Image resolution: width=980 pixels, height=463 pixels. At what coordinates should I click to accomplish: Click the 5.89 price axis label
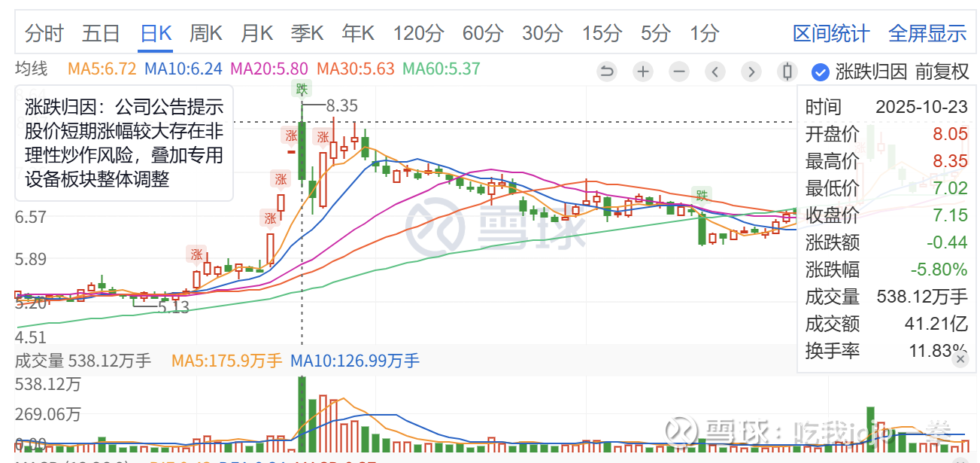click(x=32, y=259)
